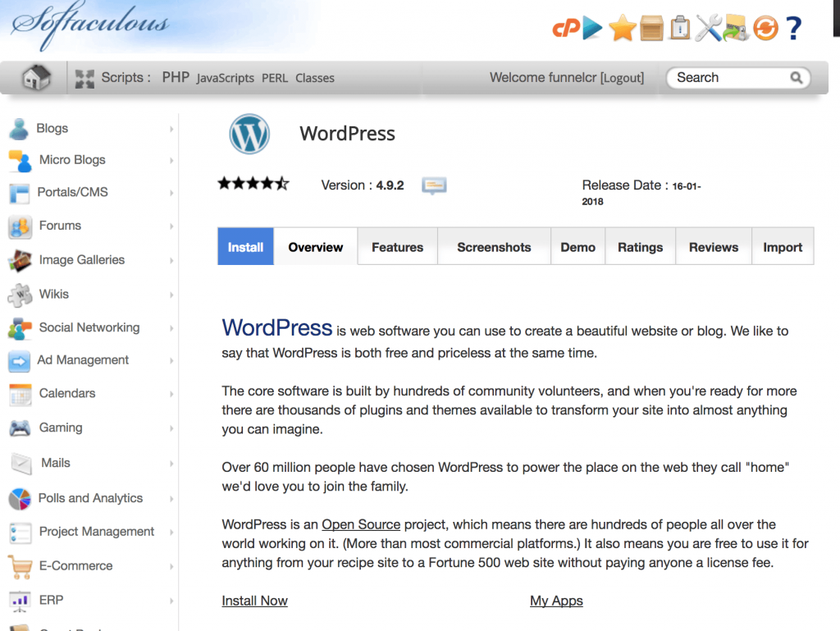Click the Calendars category icon
The image size is (840, 631).
(21, 395)
